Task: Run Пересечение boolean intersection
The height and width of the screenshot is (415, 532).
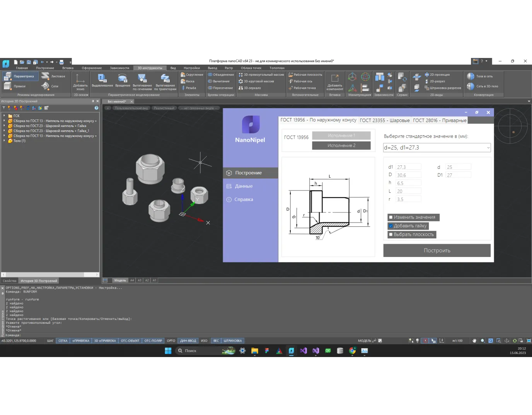Action: [220, 88]
